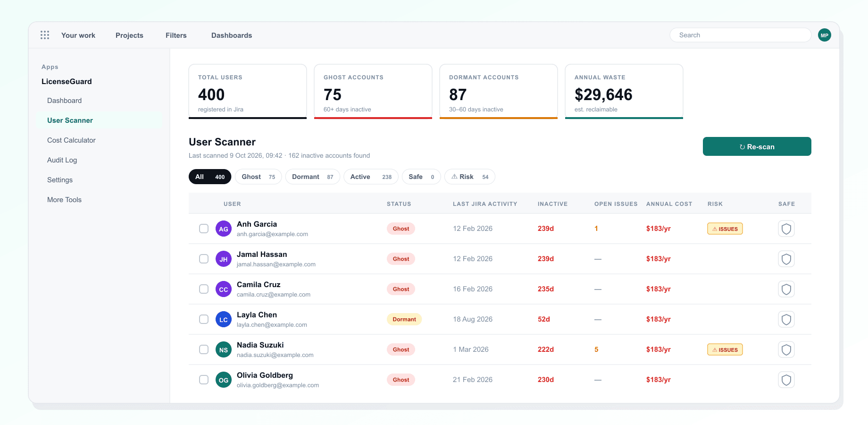
Task: Mark Layla Chen as safe with the shield icon
Action: pyautogui.click(x=786, y=319)
